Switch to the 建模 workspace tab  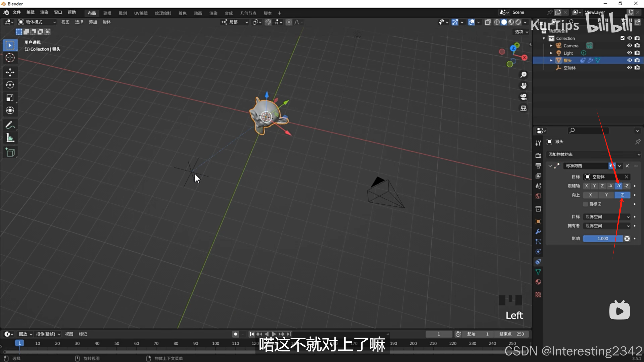point(107,13)
